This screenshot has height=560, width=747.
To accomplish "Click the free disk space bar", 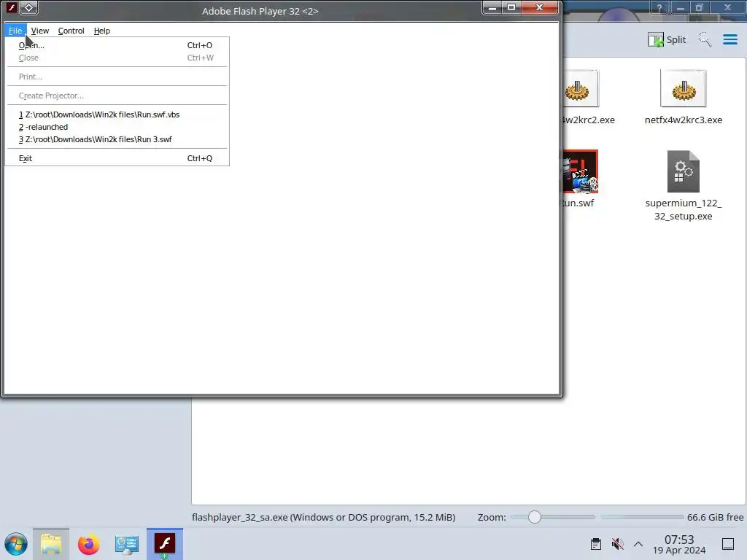I will click(642, 517).
